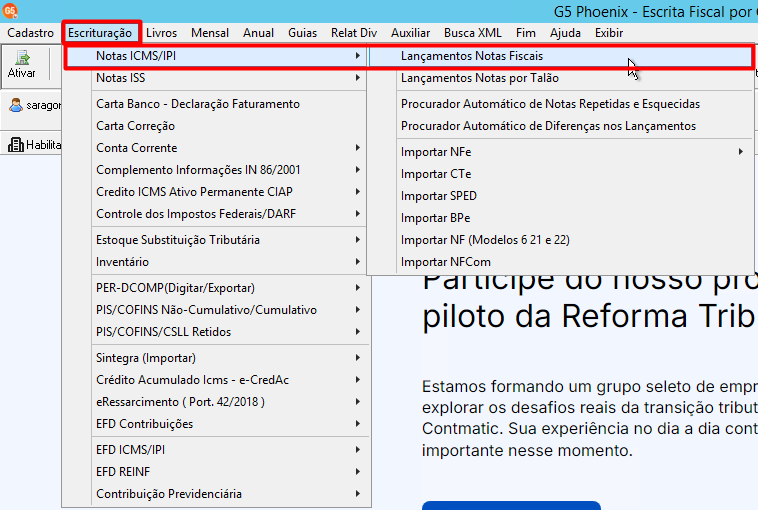Image resolution: width=758 pixels, height=510 pixels.
Task: Expand EFD ICMS/IPI submenu
Action: pyautogui.click(x=216, y=450)
